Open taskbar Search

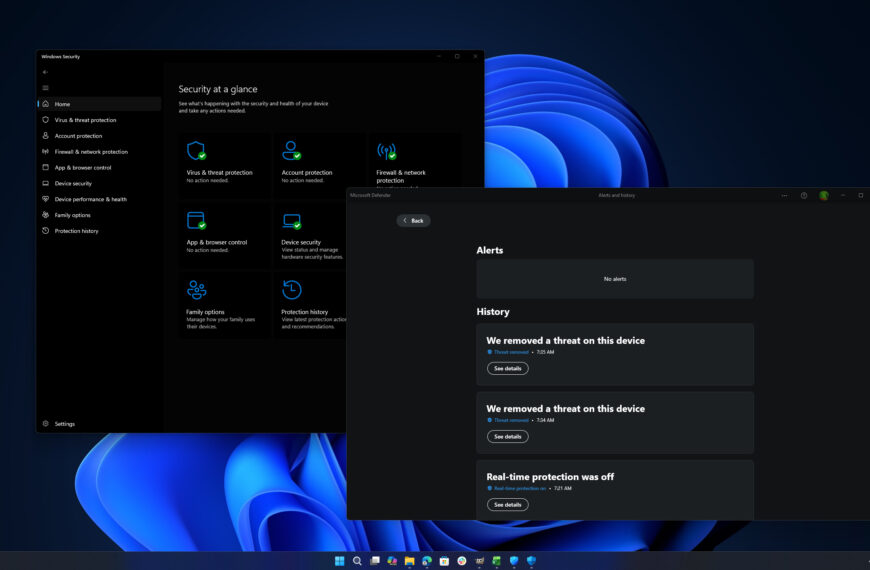click(357, 561)
